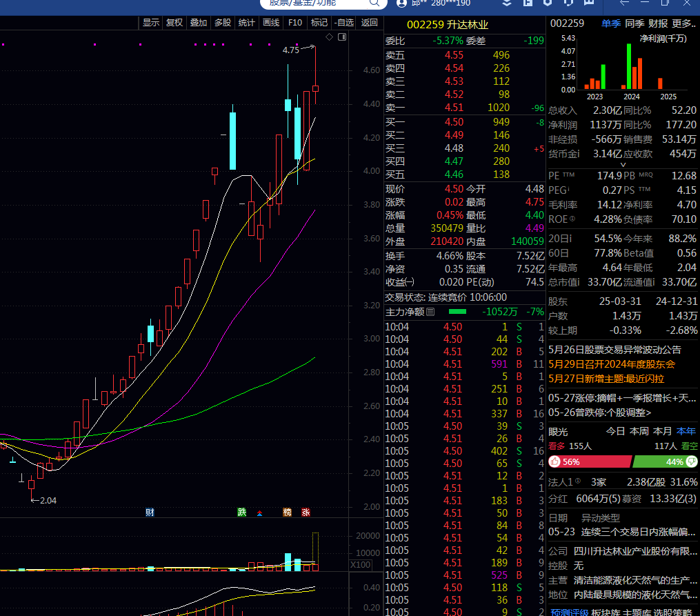Select the 画线 drawing tool
This screenshot has width=700, height=616.
pyautogui.click(x=271, y=23)
